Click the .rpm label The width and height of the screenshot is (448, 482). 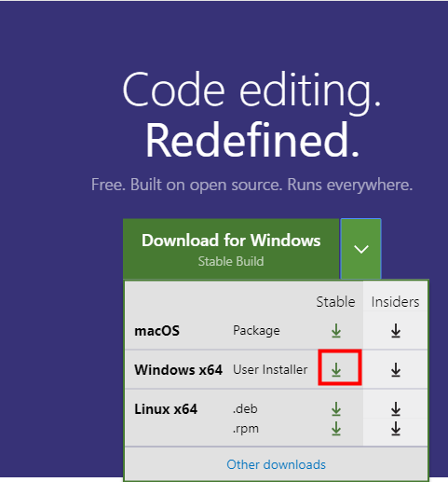click(246, 429)
